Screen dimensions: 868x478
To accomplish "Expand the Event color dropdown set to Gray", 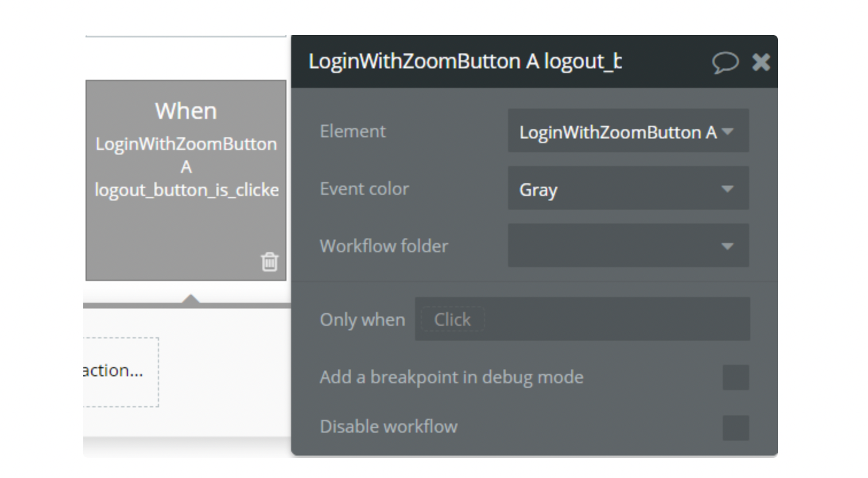I will [x=627, y=189].
